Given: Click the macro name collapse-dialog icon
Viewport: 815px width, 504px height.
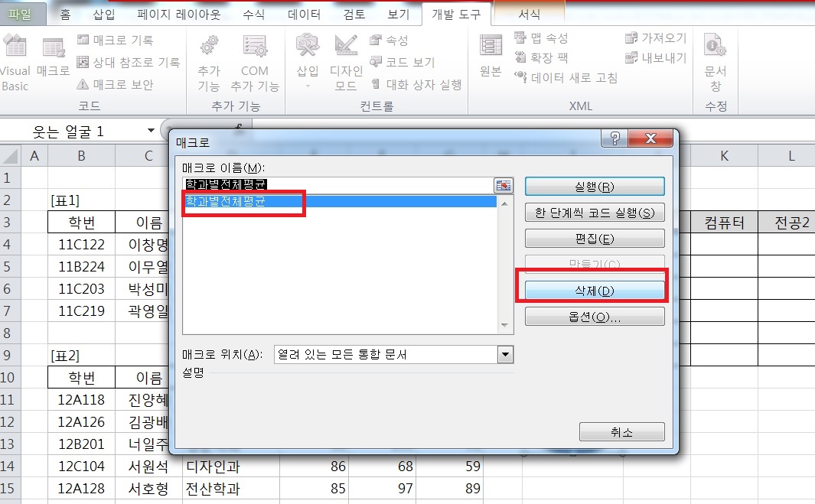Looking at the screenshot, I should click(504, 184).
